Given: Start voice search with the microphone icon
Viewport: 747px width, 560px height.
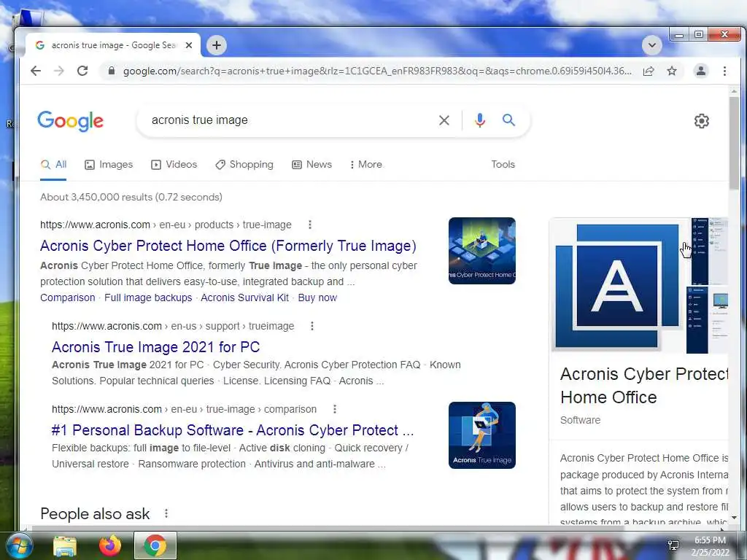Looking at the screenshot, I should click(x=480, y=120).
